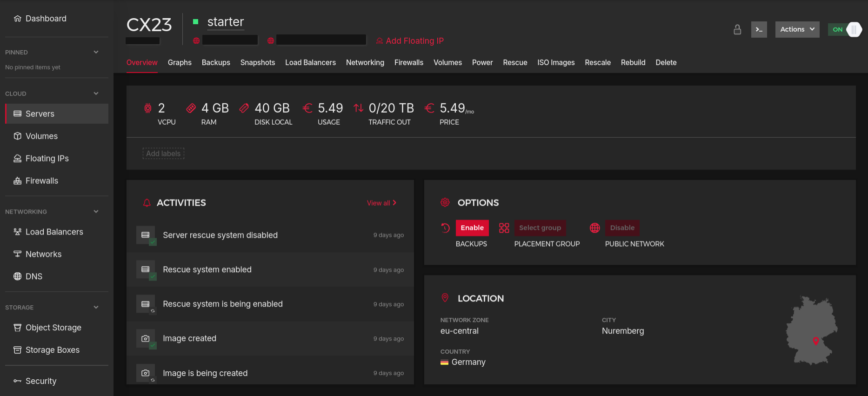Select the Overview tab
Screen dimensions: 868x396
click(142, 62)
